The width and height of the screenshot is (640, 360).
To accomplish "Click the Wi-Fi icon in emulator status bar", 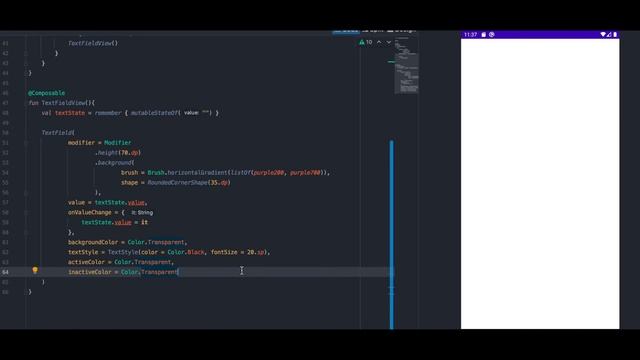I will coord(603,35).
